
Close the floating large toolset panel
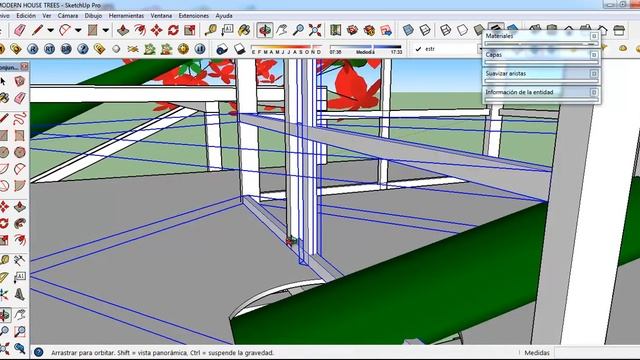[x=24, y=67]
